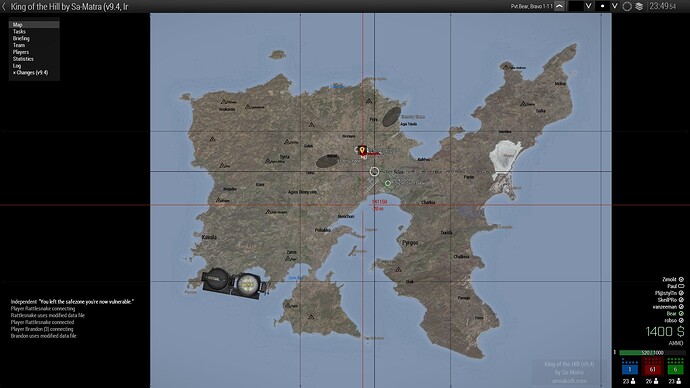Collapse the player name panel arrow
The image size is (690, 388).
(559, 6)
